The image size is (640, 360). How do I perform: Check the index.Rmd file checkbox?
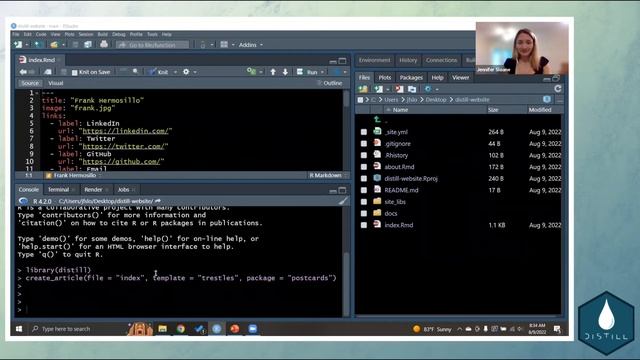[364, 225]
